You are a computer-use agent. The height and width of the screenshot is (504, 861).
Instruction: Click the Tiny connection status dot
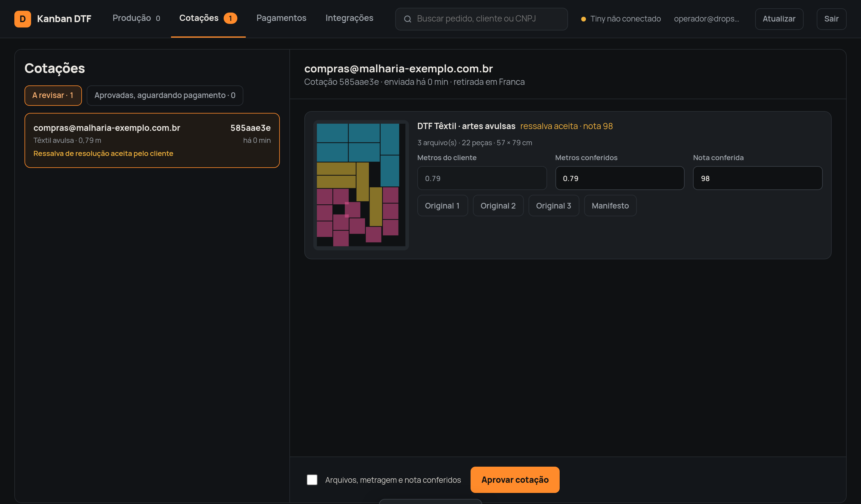(583, 19)
